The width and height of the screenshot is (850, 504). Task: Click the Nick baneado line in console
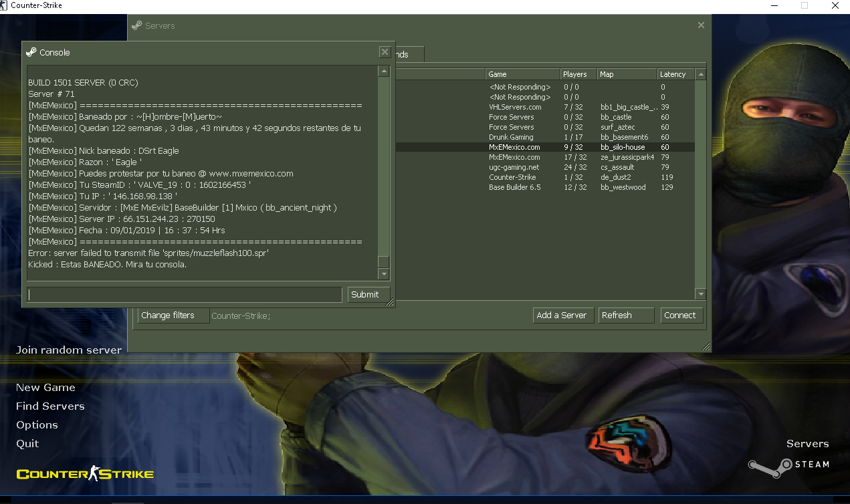click(104, 151)
